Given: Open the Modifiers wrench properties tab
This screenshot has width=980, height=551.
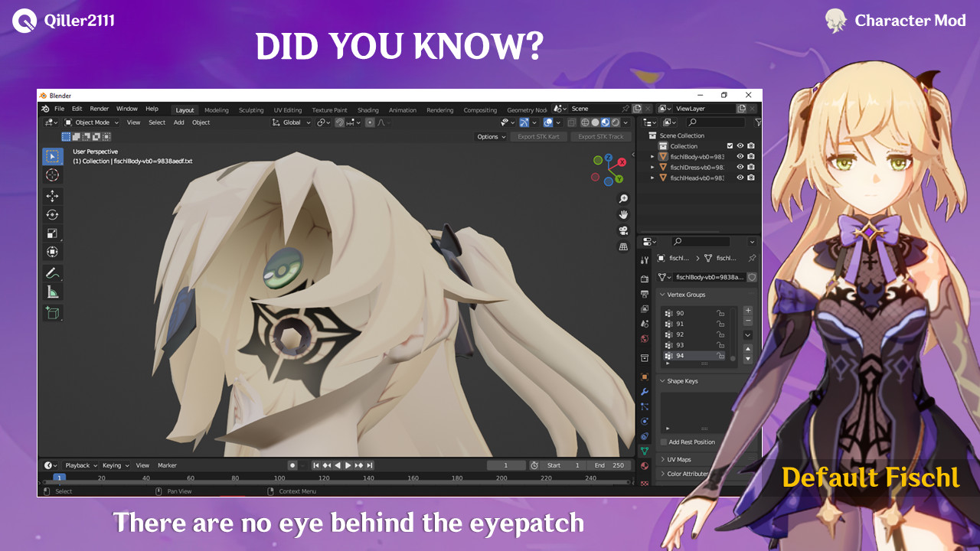Looking at the screenshot, I should 645,392.
